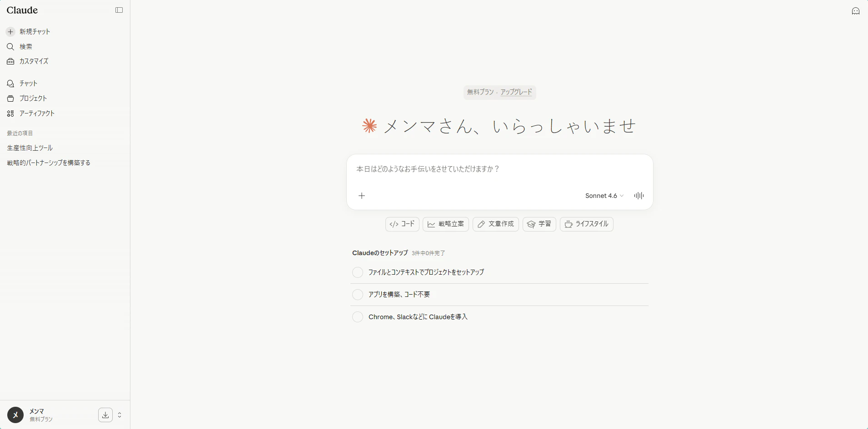The image size is (868, 429).
Task: Click the プロジェクト folder icon
Action: pos(10,99)
